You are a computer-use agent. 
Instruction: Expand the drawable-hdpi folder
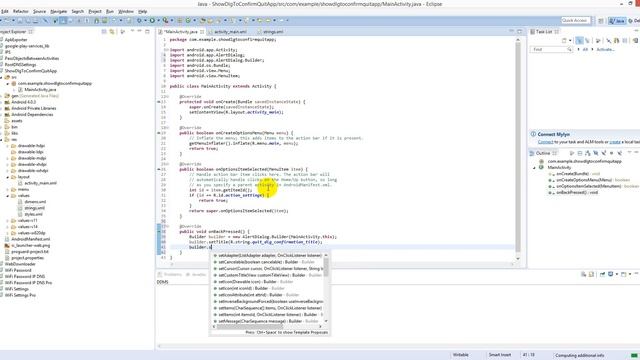[7, 146]
